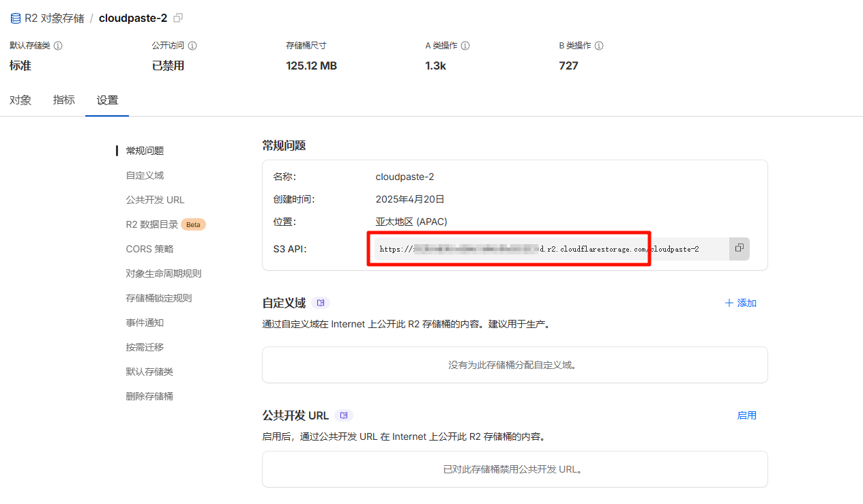Click the R2 object storage database icon

(15, 18)
